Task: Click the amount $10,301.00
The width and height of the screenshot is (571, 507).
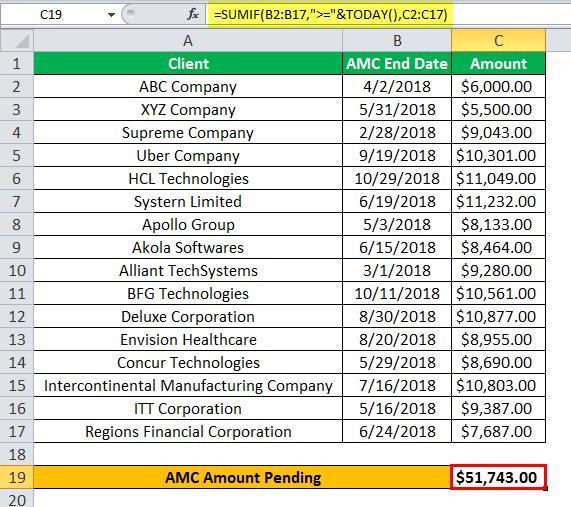Action: 499,156
